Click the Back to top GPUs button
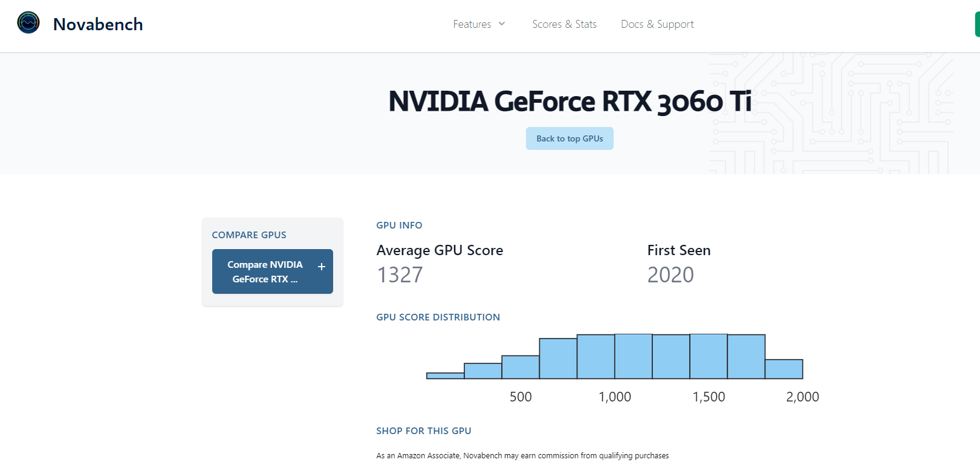The image size is (980, 474). 570,138
